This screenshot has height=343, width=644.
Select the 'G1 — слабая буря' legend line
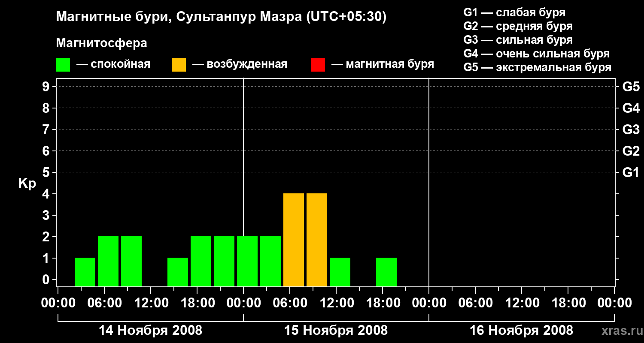click(514, 12)
